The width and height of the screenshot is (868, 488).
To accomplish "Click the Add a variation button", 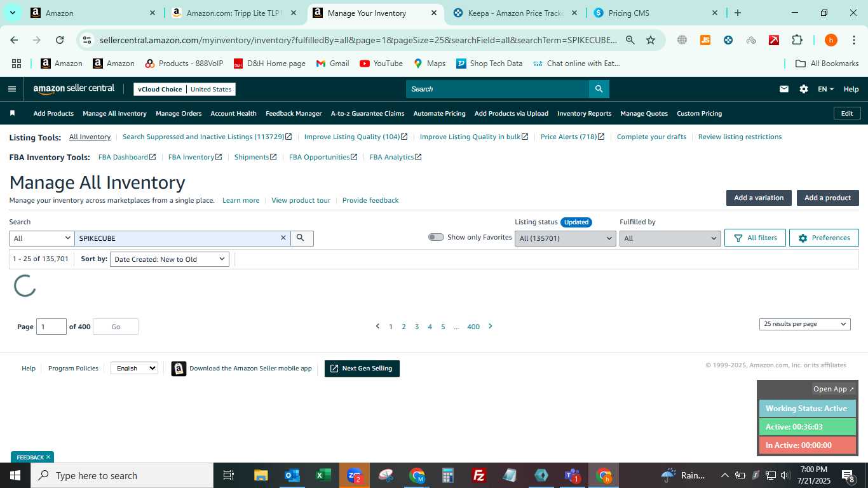I will click(x=759, y=198).
